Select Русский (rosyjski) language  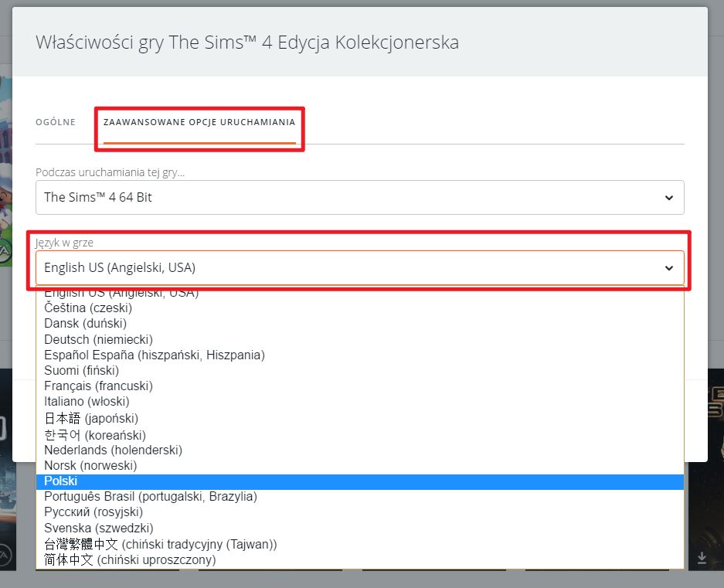point(360,512)
